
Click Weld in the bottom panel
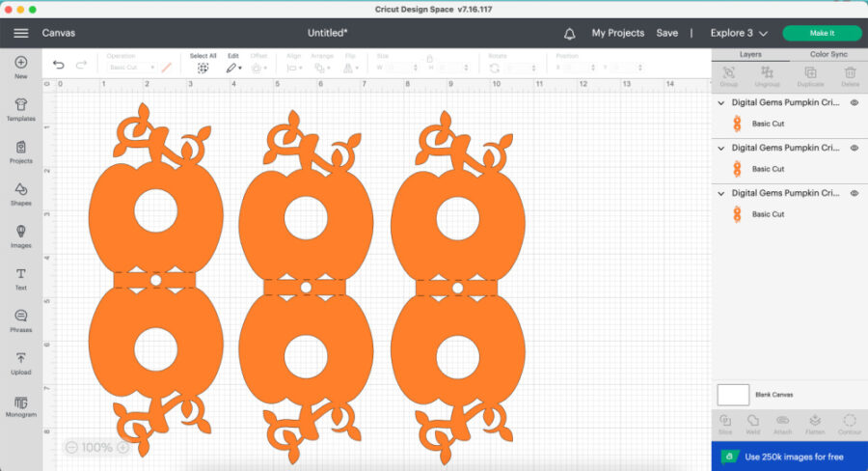tap(753, 423)
